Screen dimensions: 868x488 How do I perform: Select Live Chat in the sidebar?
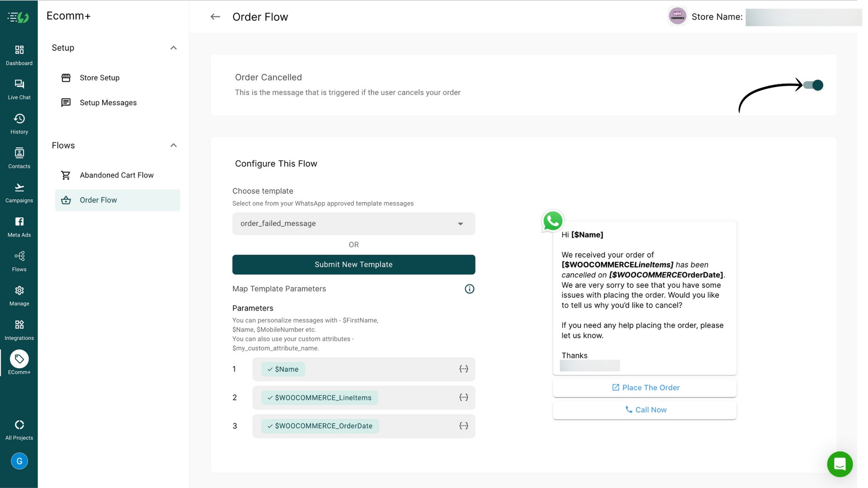click(19, 88)
